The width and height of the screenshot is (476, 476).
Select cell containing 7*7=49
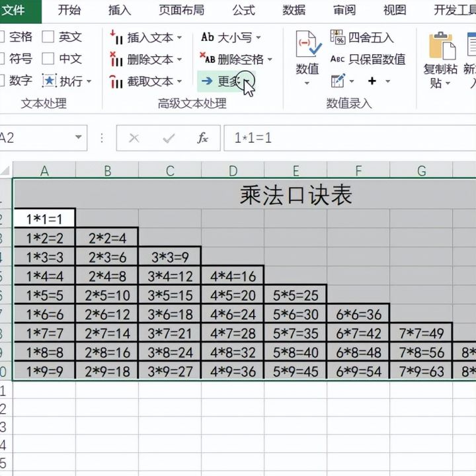(421, 333)
